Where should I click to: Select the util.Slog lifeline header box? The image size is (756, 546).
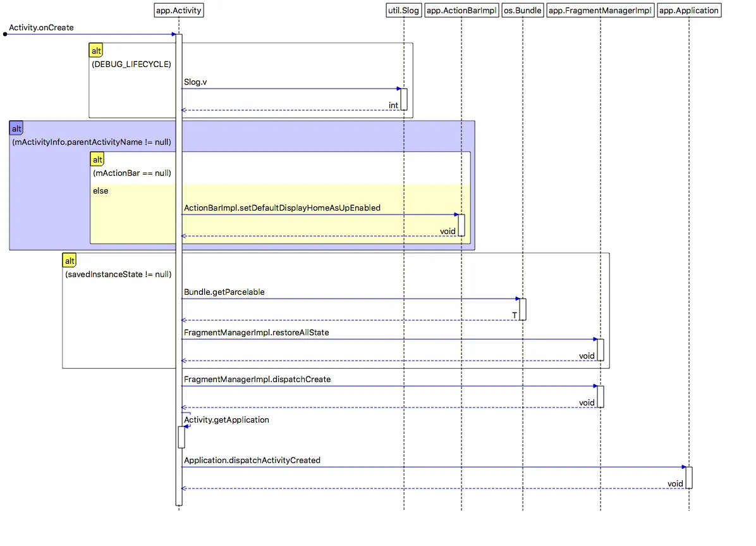tap(404, 10)
